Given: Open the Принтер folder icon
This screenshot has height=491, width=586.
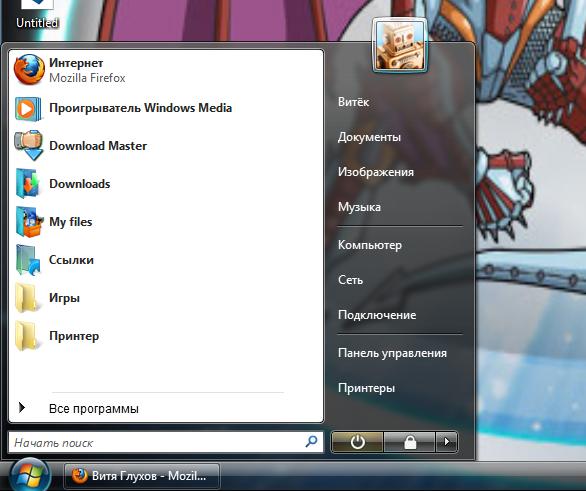Looking at the screenshot, I should [x=26, y=336].
